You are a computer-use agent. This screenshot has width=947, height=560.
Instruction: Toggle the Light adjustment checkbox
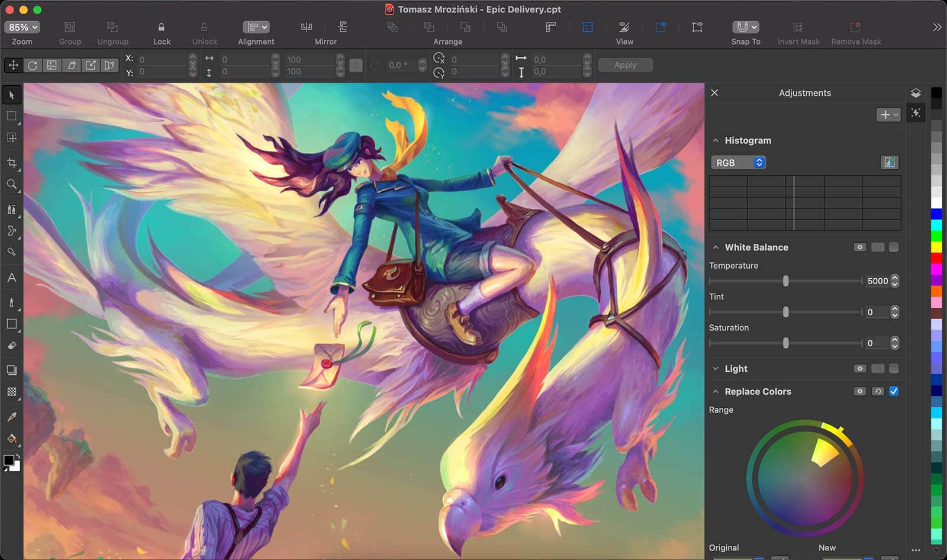coord(894,369)
